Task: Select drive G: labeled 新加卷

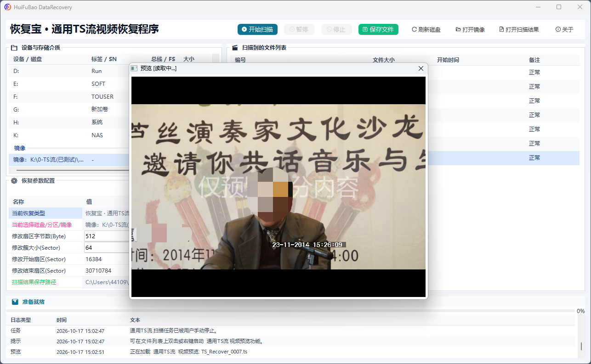Action: pos(69,110)
